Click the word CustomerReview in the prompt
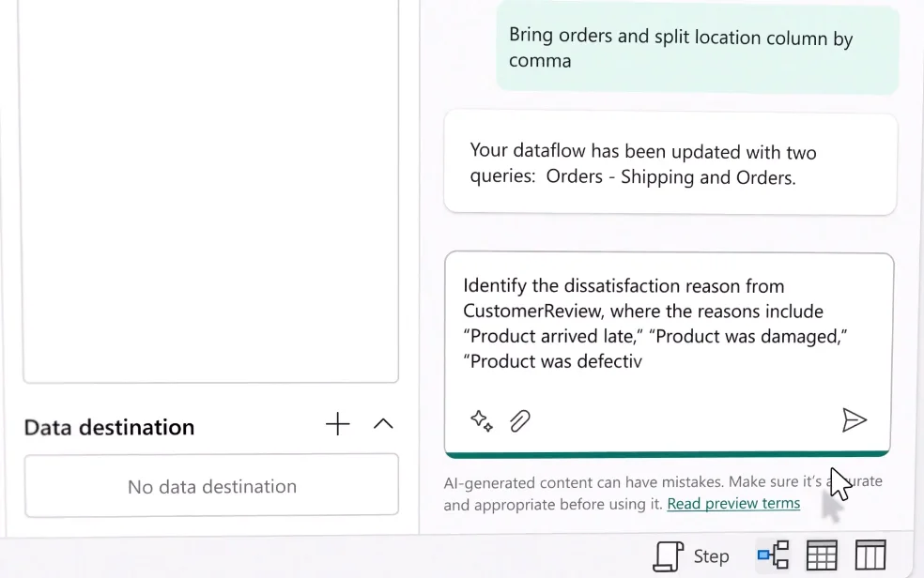The width and height of the screenshot is (924, 578). pyautogui.click(x=533, y=311)
